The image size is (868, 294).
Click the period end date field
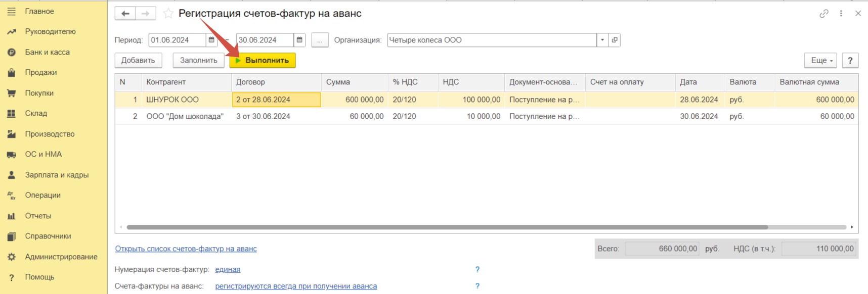coord(265,40)
